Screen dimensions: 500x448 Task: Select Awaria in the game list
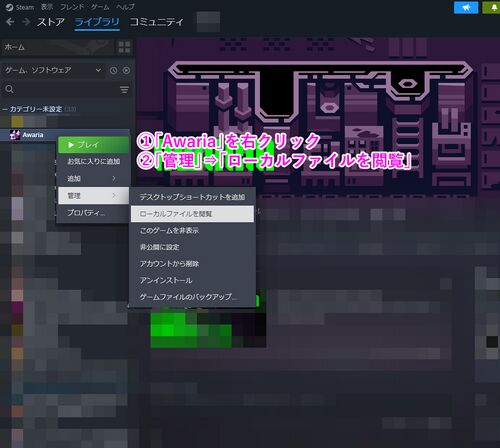click(65, 135)
